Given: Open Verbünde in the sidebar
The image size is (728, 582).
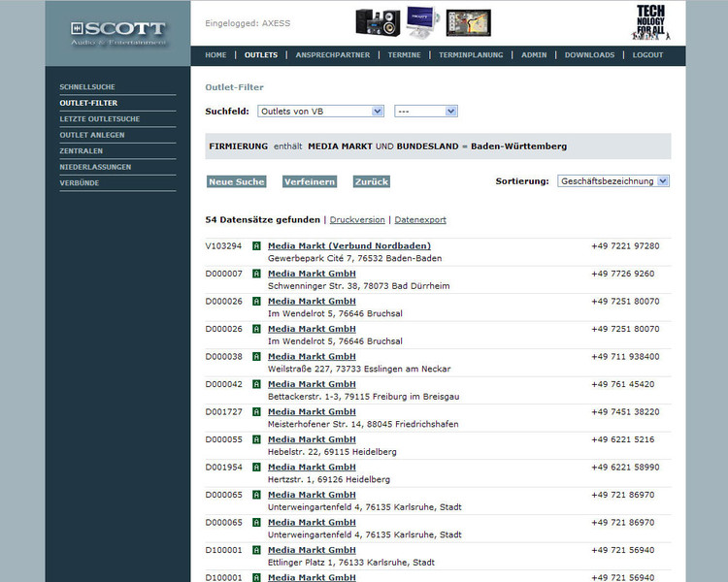Looking at the screenshot, I should click(80, 183).
